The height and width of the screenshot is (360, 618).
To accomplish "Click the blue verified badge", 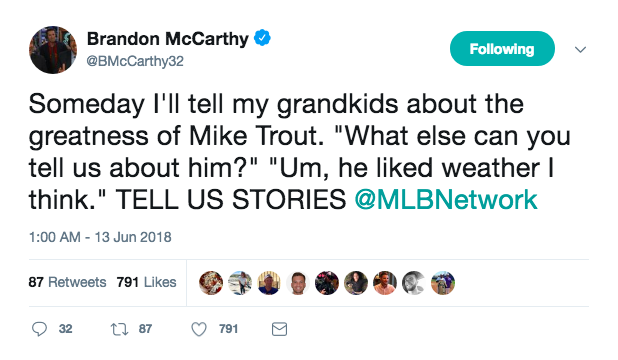I will pos(262,38).
